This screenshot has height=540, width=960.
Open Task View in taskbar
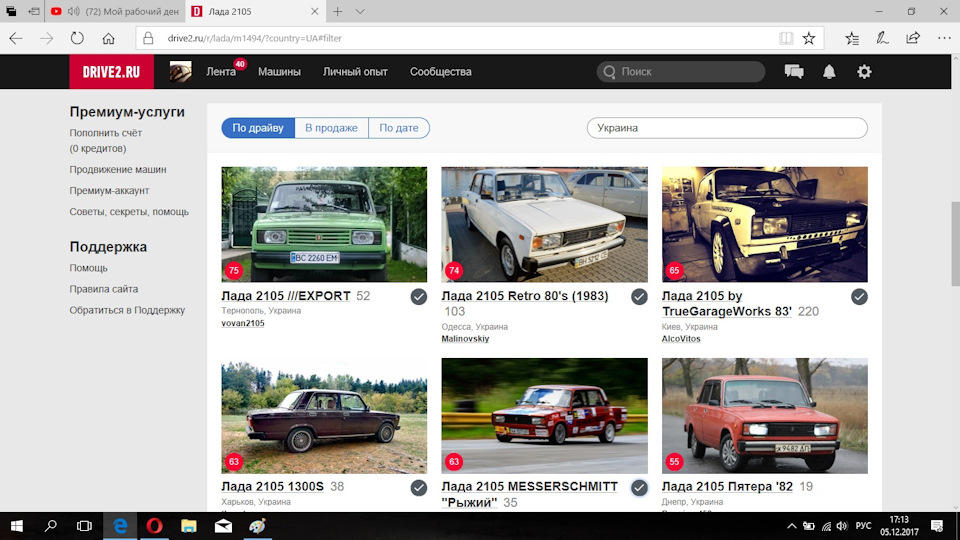click(84, 526)
